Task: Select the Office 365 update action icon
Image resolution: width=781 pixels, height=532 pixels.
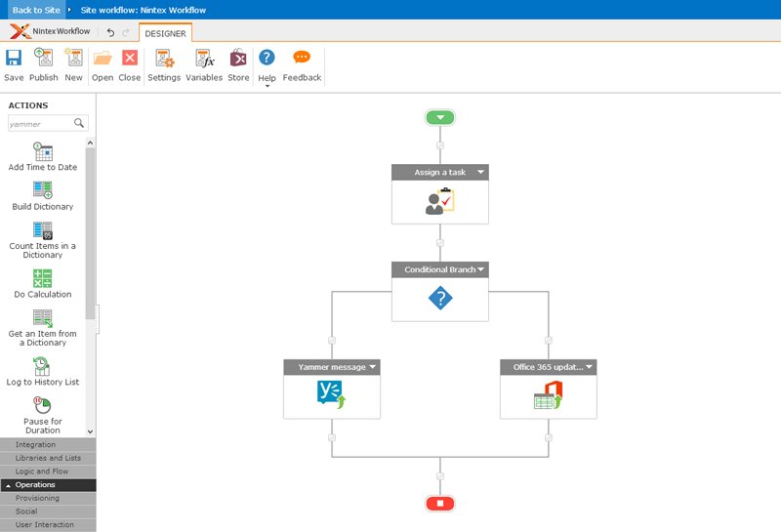Action: tap(549, 395)
